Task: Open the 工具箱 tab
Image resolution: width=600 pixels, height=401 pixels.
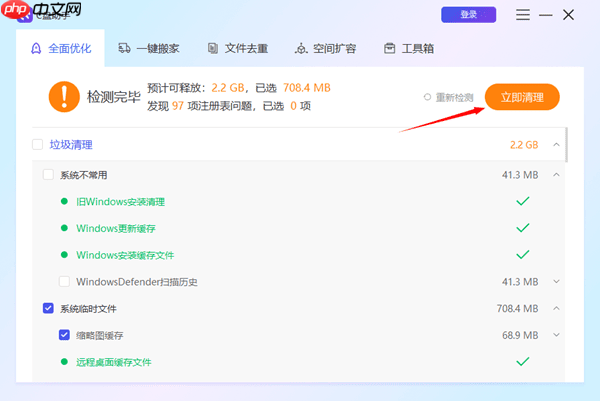Action: 409,48
